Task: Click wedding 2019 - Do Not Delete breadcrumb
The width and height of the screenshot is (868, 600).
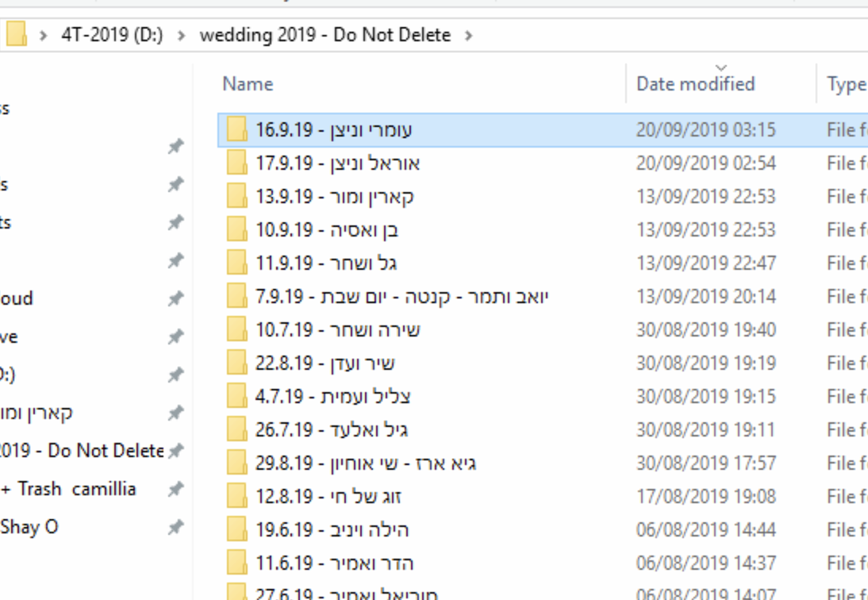Action: pyautogui.click(x=325, y=36)
